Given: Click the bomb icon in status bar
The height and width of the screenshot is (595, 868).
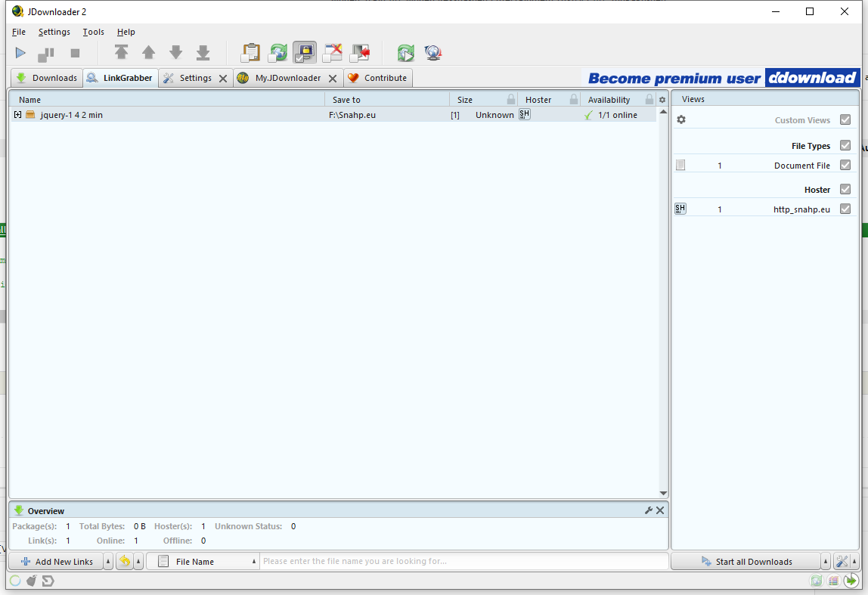Looking at the screenshot, I should (32, 581).
